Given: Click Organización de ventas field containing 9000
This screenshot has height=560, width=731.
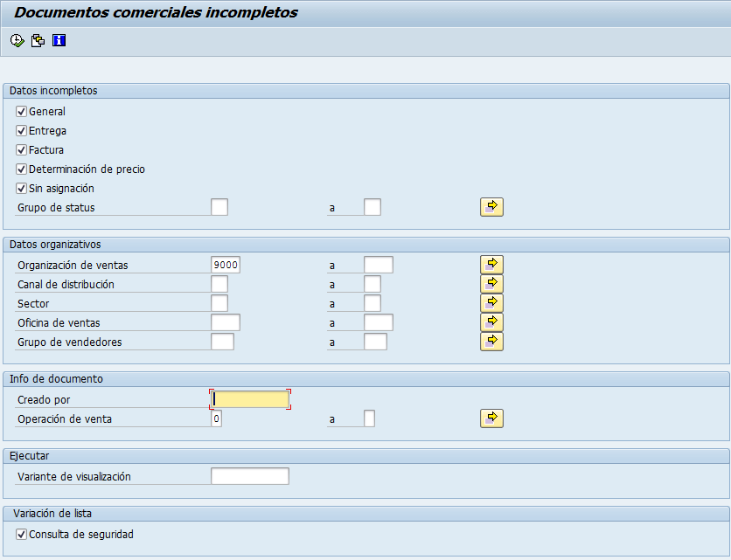Looking at the screenshot, I should pyautogui.click(x=226, y=265).
